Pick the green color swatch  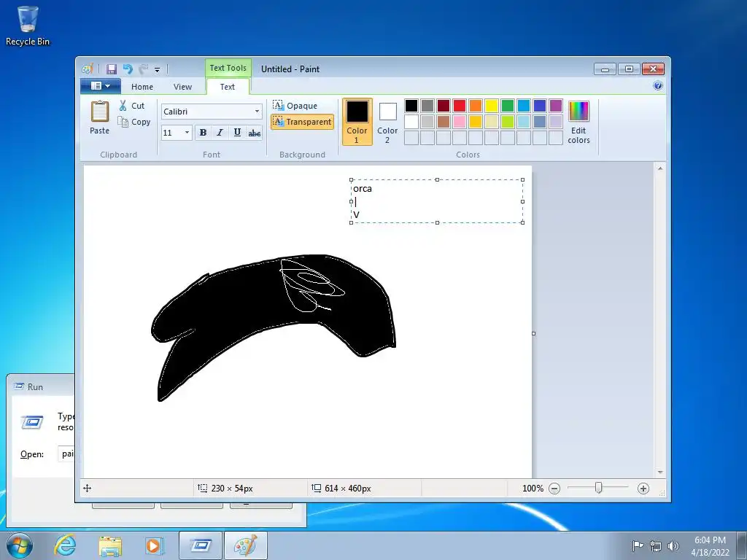508,106
